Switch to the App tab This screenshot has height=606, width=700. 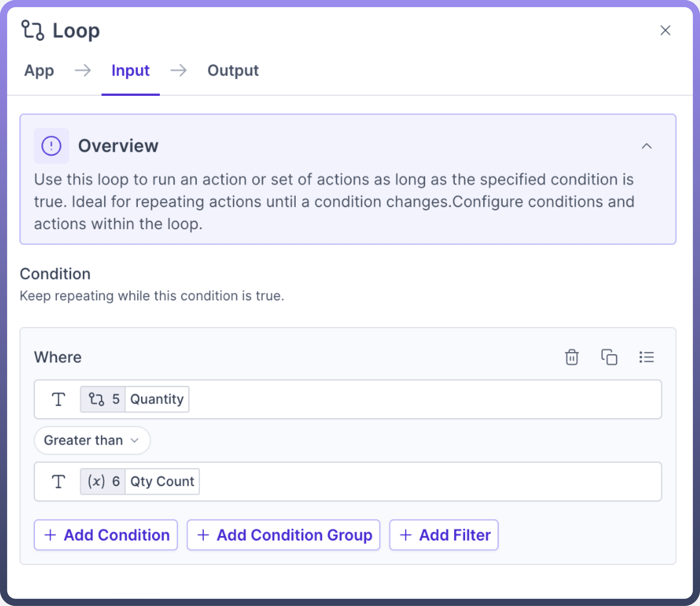pos(39,71)
